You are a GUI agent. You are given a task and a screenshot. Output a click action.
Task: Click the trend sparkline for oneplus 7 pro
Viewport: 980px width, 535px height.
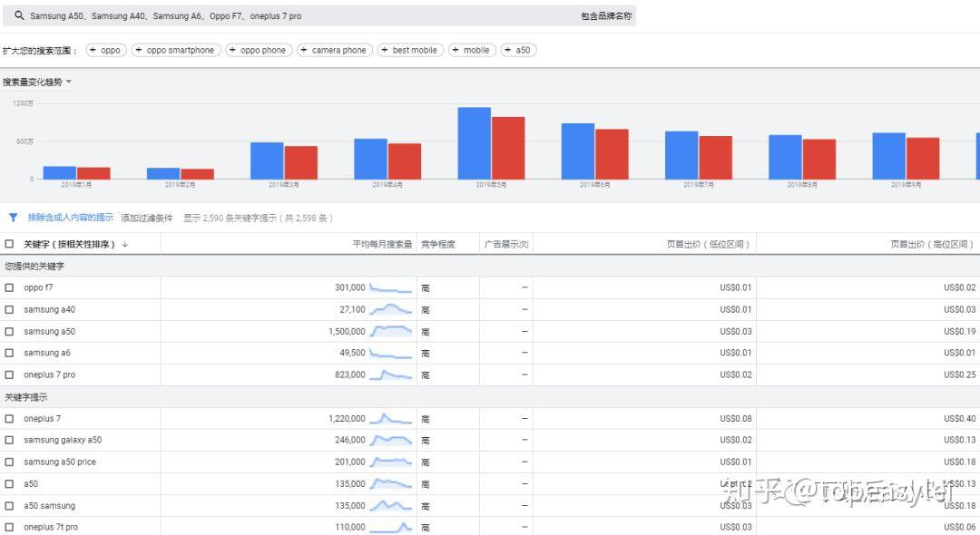390,374
